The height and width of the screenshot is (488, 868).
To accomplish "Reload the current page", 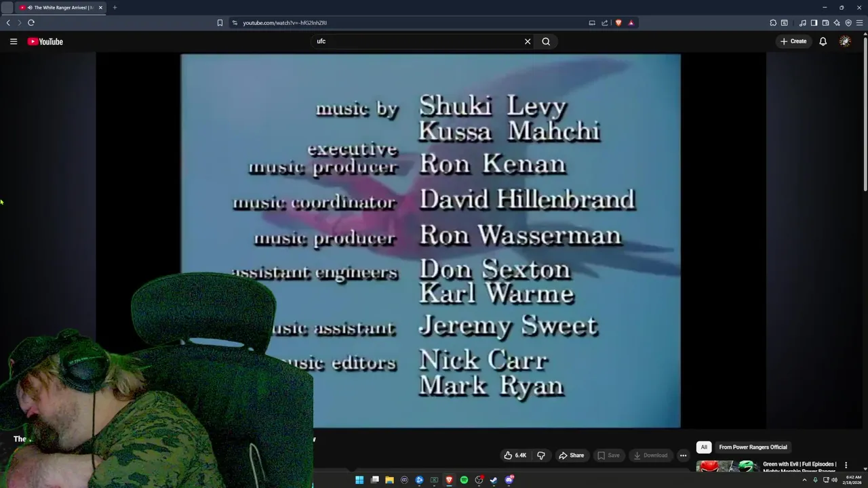I will [31, 22].
